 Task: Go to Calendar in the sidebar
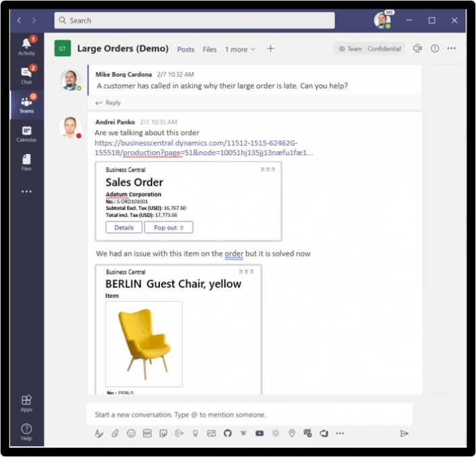26,133
